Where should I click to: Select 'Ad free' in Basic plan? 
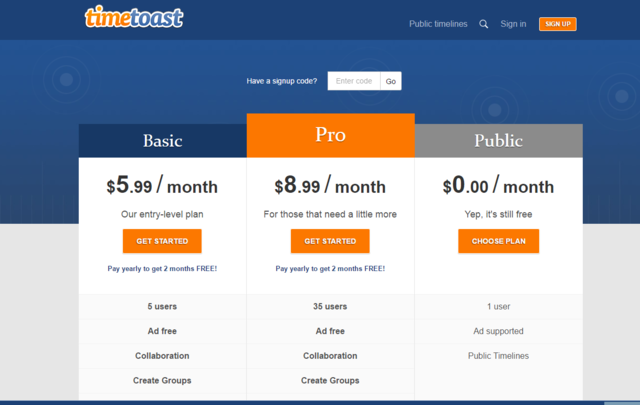pos(162,331)
